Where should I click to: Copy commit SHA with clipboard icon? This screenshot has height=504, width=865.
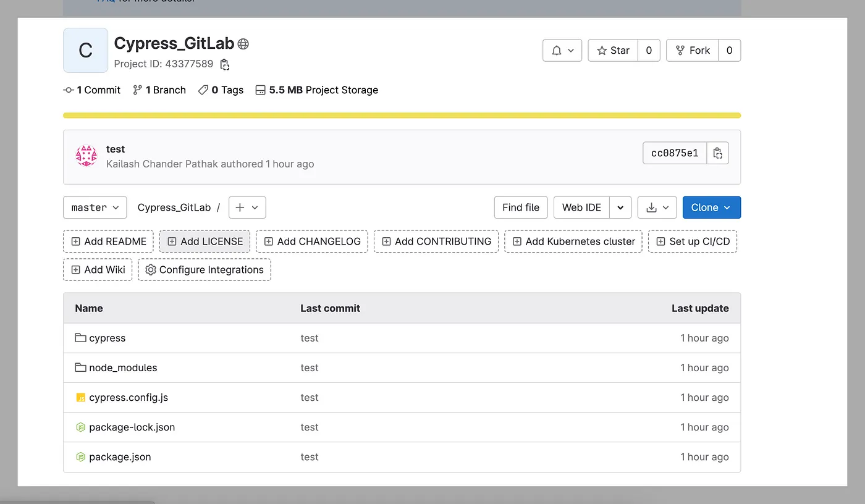point(717,153)
